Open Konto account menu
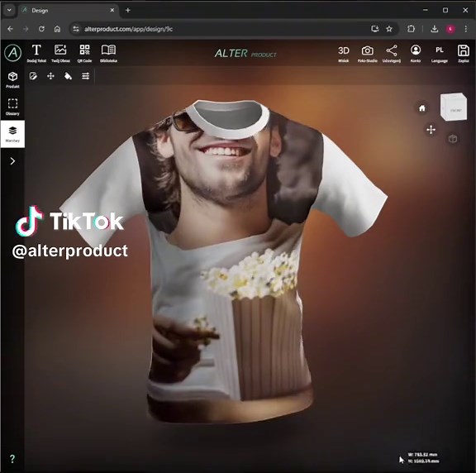Screen dimensions: 476x473 click(416, 54)
